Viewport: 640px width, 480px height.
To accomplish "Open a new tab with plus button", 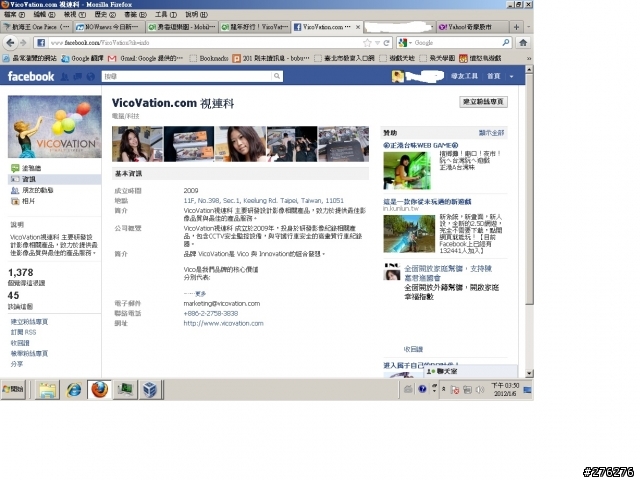I will [516, 27].
